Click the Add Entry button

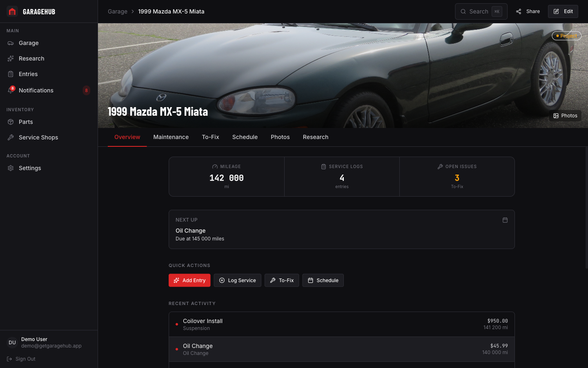pyautogui.click(x=189, y=280)
